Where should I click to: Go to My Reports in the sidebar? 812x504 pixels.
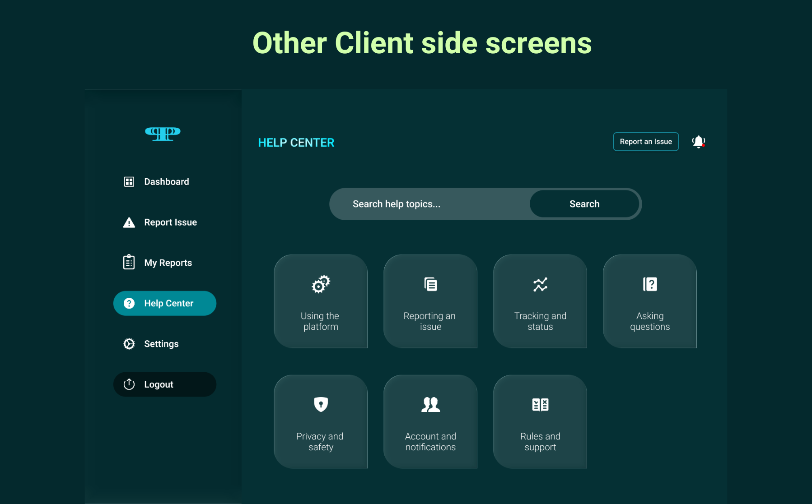tap(168, 263)
